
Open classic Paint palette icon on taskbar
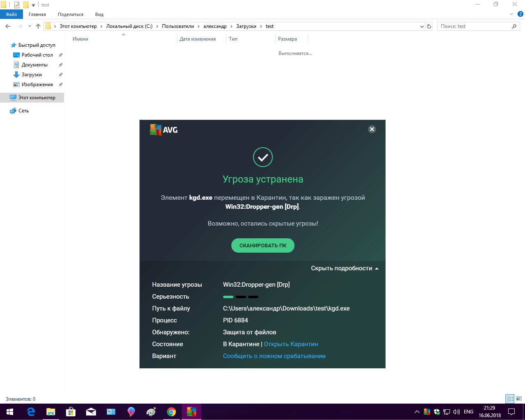coord(151,412)
